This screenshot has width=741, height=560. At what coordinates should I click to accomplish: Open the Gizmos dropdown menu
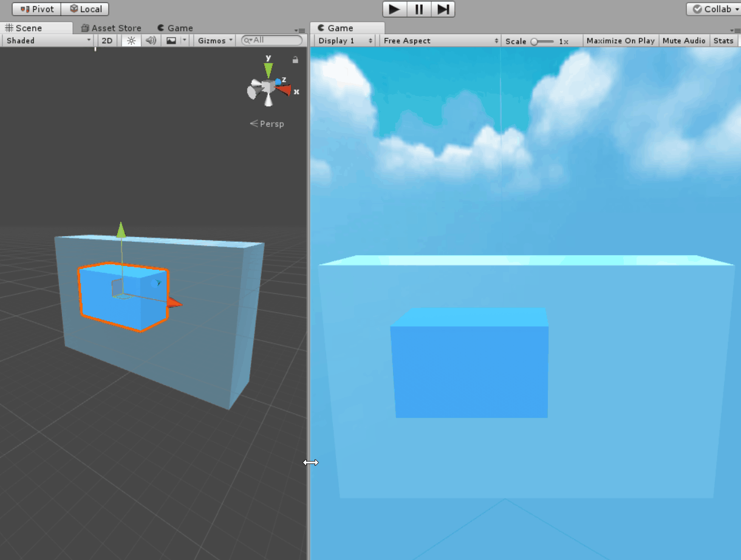click(x=215, y=41)
